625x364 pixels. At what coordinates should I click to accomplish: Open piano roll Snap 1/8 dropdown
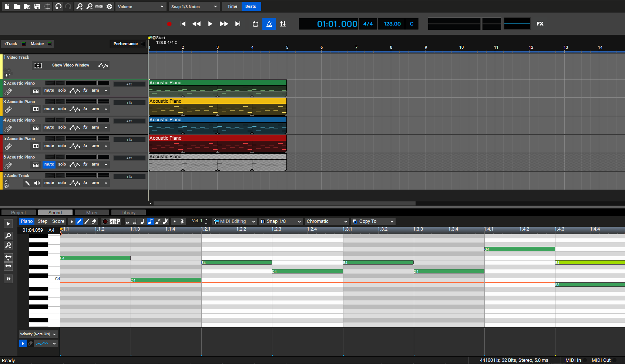[281, 221]
